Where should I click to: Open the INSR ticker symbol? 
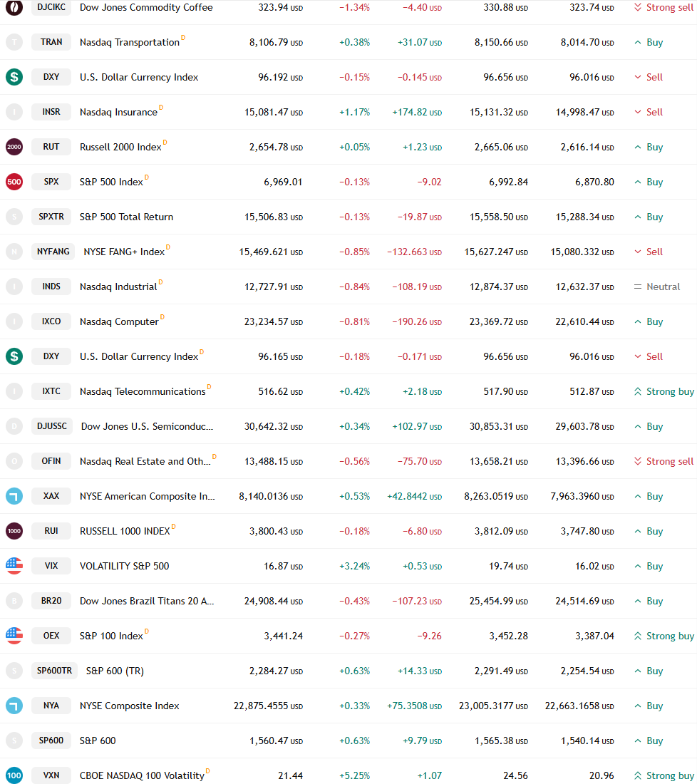point(51,112)
